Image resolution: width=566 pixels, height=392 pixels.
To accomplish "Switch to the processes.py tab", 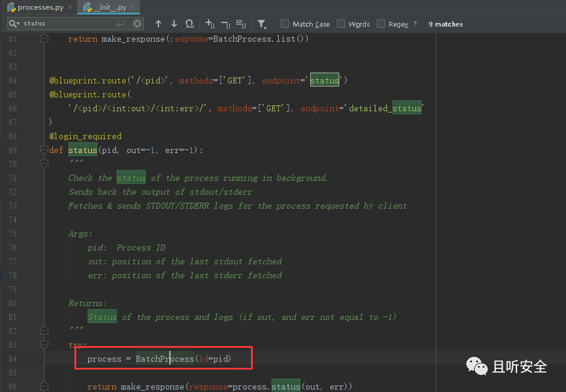I will [x=36, y=7].
